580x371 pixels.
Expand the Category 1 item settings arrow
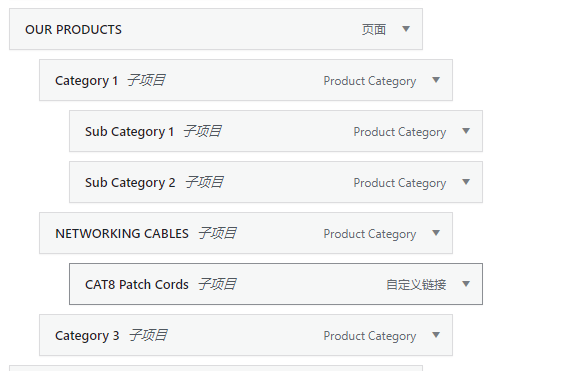436,80
